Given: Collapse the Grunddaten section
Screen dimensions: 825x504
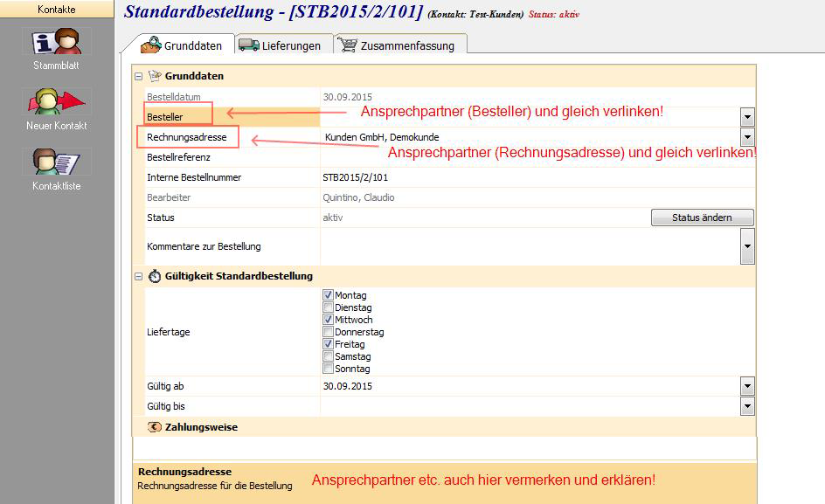Looking at the screenshot, I should point(138,77).
